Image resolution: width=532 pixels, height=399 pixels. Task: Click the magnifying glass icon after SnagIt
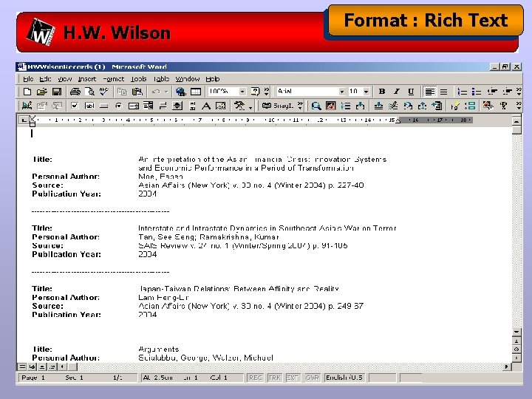(316, 106)
